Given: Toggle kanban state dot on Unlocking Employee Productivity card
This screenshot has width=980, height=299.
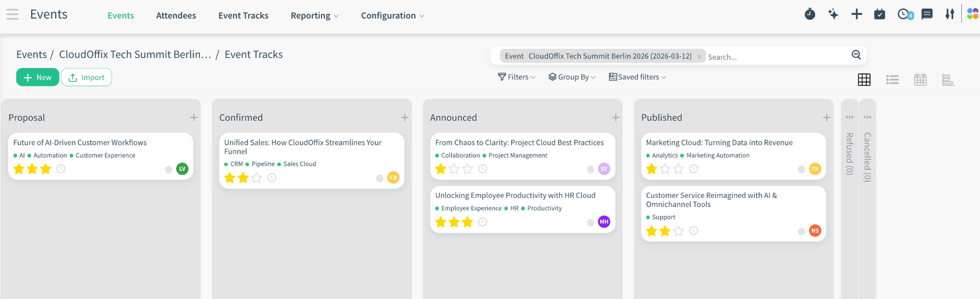Looking at the screenshot, I should click(590, 222).
